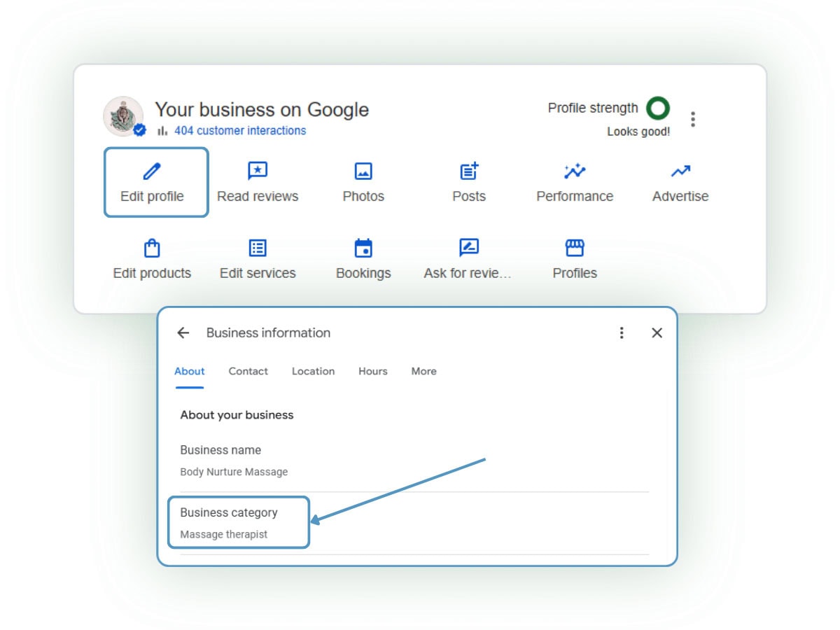Viewport: 840px width, 630px height.
Task: Switch to the Contact tab
Action: [248, 372]
